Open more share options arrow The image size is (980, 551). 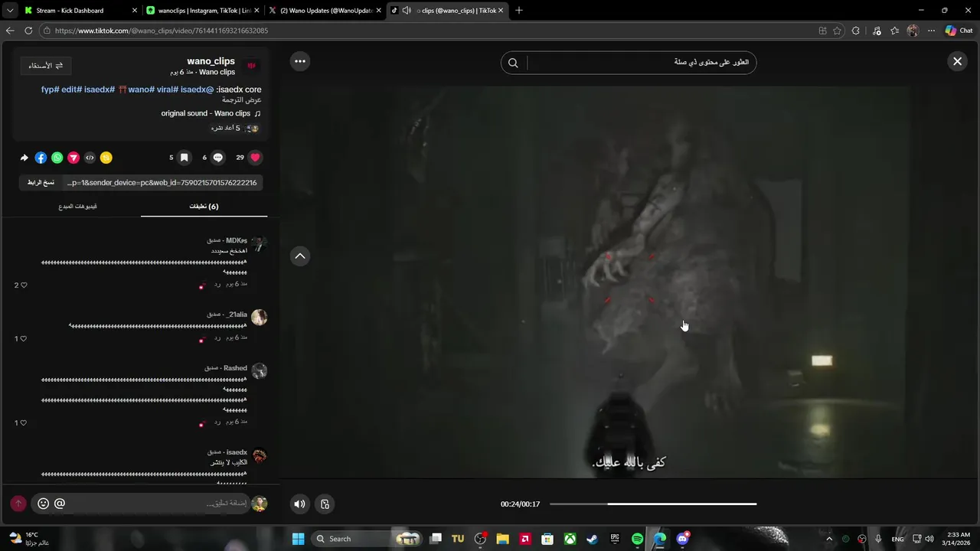click(24, 158)
